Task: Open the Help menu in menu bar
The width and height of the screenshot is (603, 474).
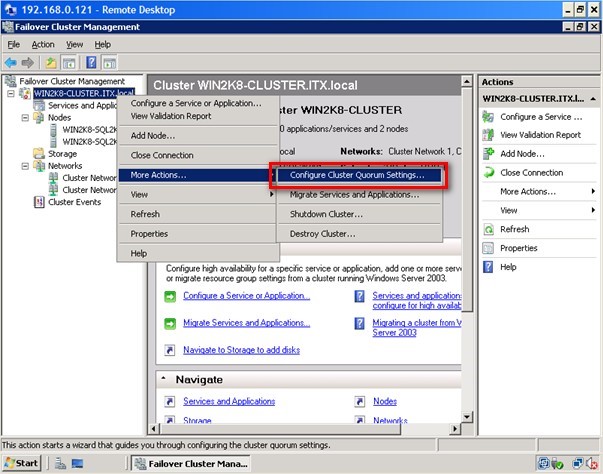Action: [x=103, y=45]
